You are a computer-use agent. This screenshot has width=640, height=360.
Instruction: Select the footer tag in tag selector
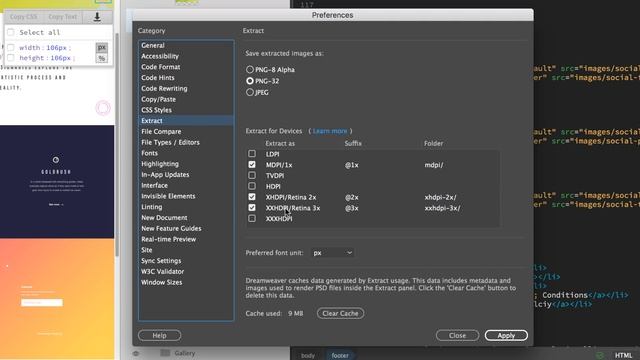(x=340, y=356)
